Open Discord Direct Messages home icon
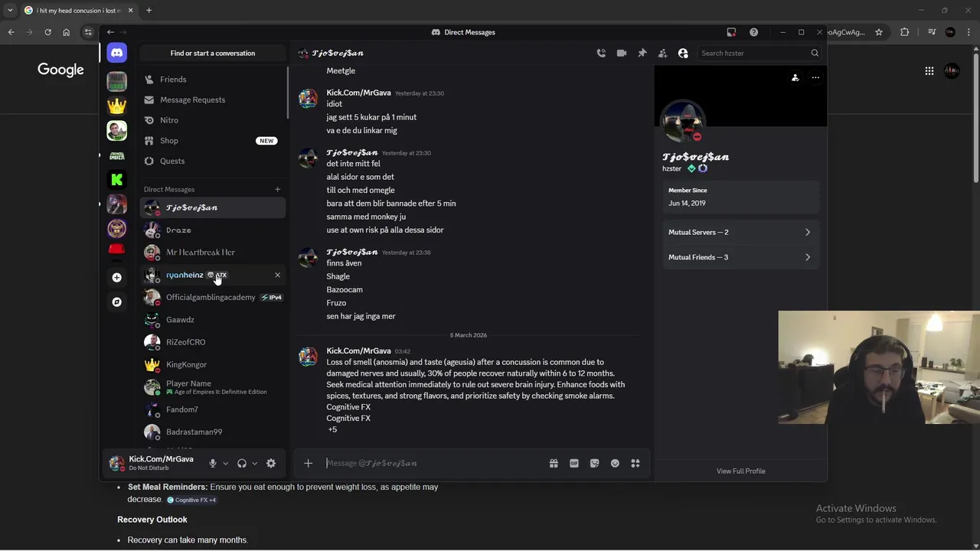This screenshot has width=980, height=551. click(x=116, y=53)
